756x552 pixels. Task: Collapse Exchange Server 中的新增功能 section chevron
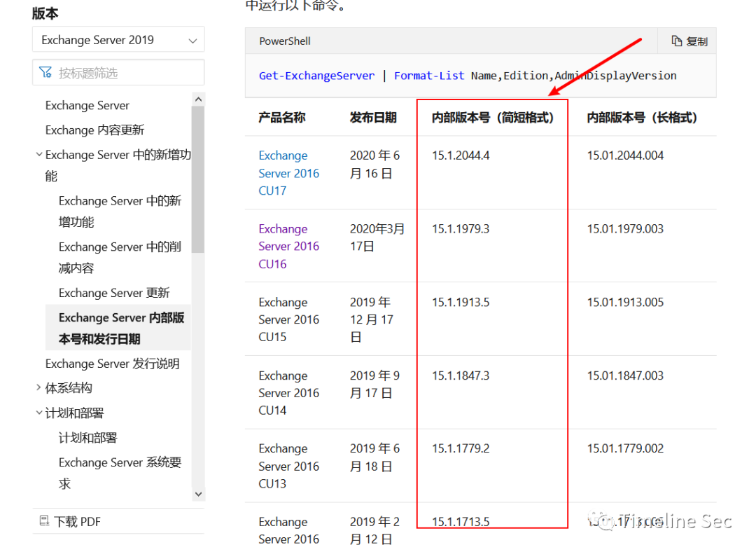pos(39,154)
